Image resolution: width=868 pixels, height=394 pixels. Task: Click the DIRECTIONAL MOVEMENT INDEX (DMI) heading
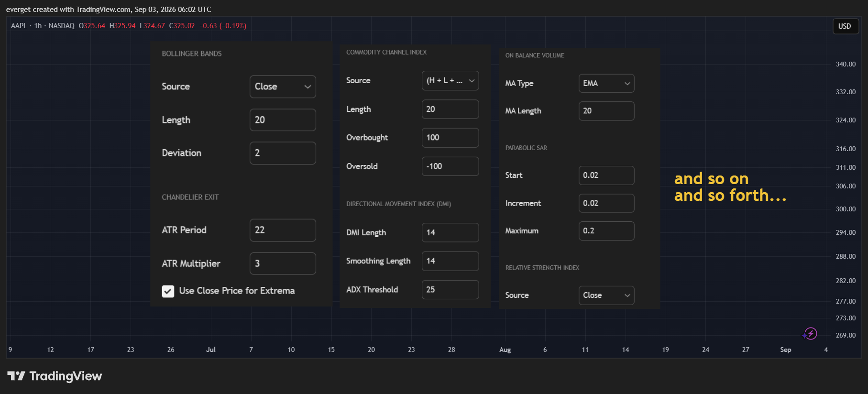pos(399,204)
